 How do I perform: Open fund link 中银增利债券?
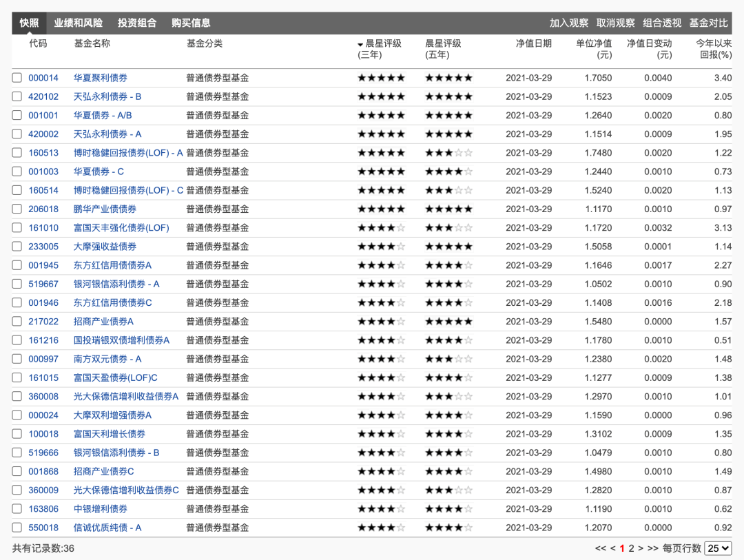(100, 509)
